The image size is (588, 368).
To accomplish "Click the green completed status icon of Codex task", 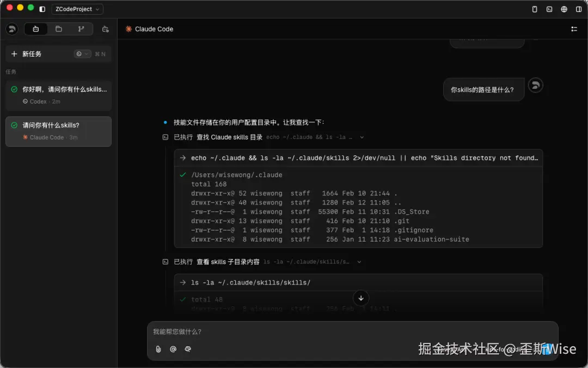I will click(14, 89).
